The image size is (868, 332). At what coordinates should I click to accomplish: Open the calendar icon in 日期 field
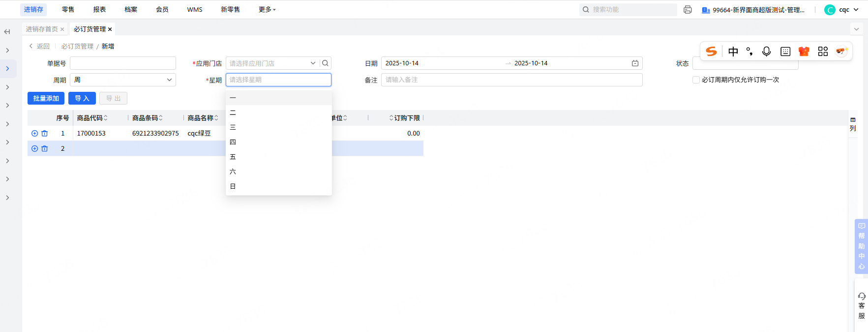pos(635,63)
